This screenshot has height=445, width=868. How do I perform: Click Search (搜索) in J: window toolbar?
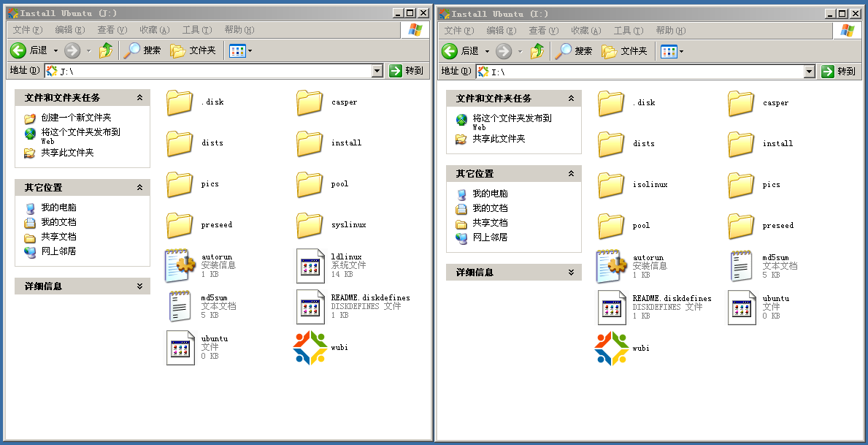click(x=142, y=50)
